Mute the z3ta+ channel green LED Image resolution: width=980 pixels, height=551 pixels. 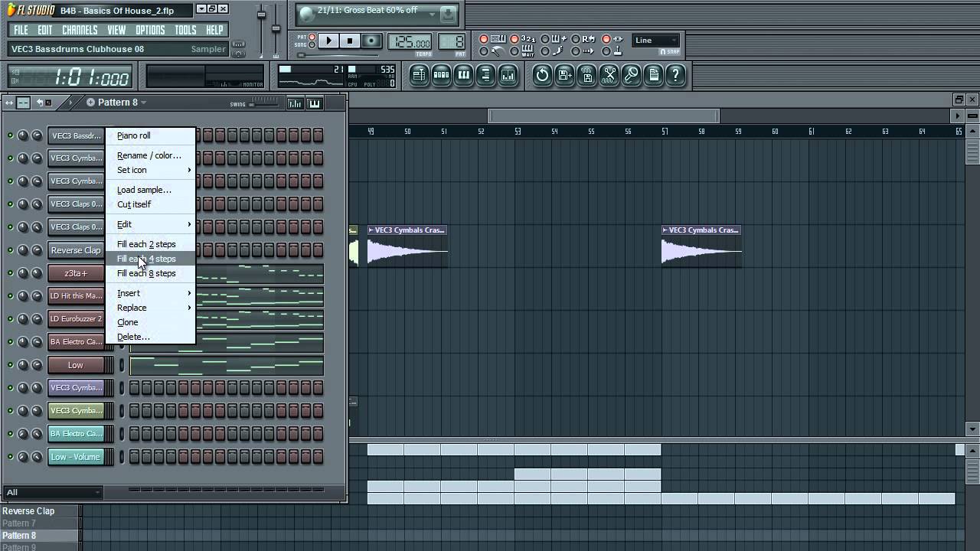10,273
